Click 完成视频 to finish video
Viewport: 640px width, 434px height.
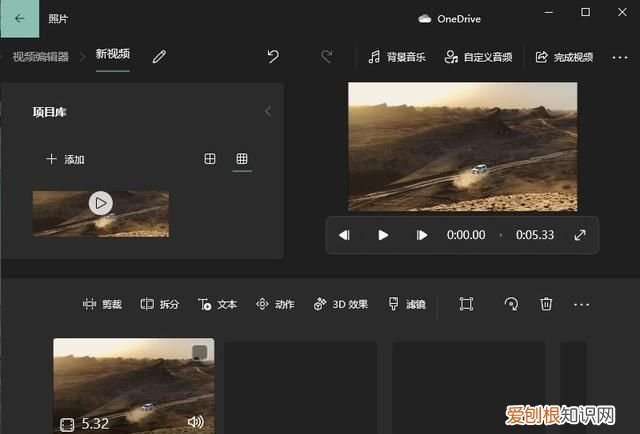point(565,57)
